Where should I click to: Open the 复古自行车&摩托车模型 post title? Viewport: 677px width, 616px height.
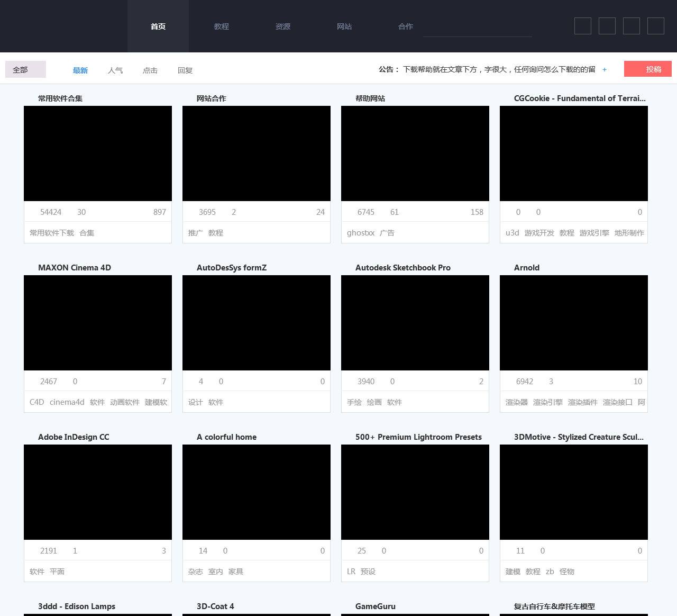pos(554,606)
